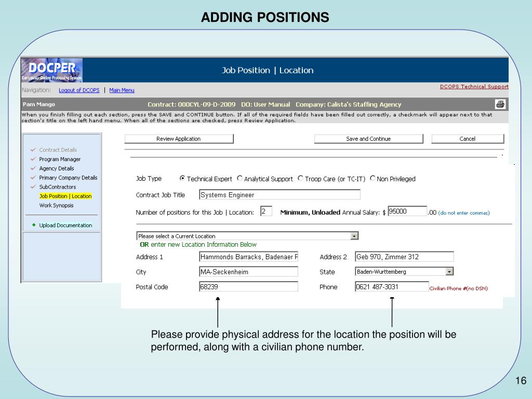This screenshot has width=532, height=399.
Task: Open Upload Documentation section
Action: point(65,225)
